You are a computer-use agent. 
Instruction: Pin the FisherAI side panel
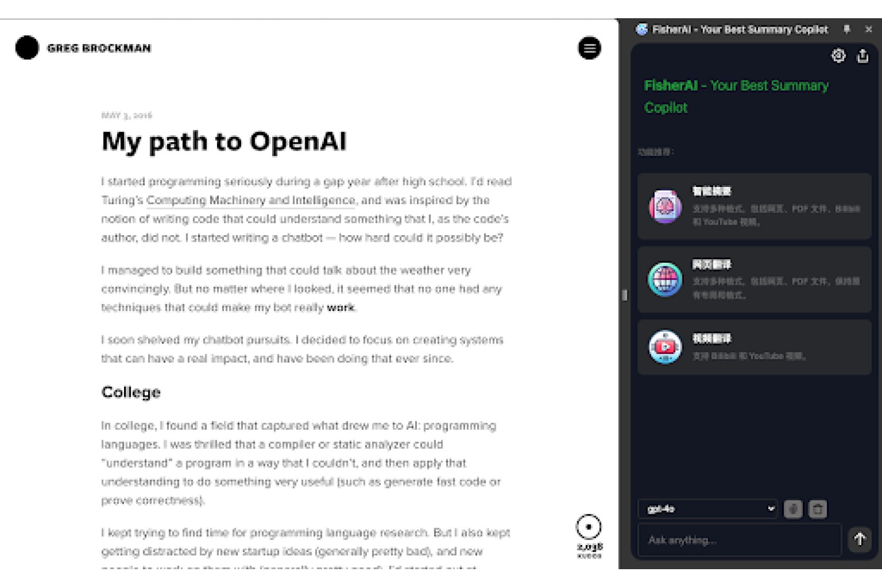[x=847, y=29]
